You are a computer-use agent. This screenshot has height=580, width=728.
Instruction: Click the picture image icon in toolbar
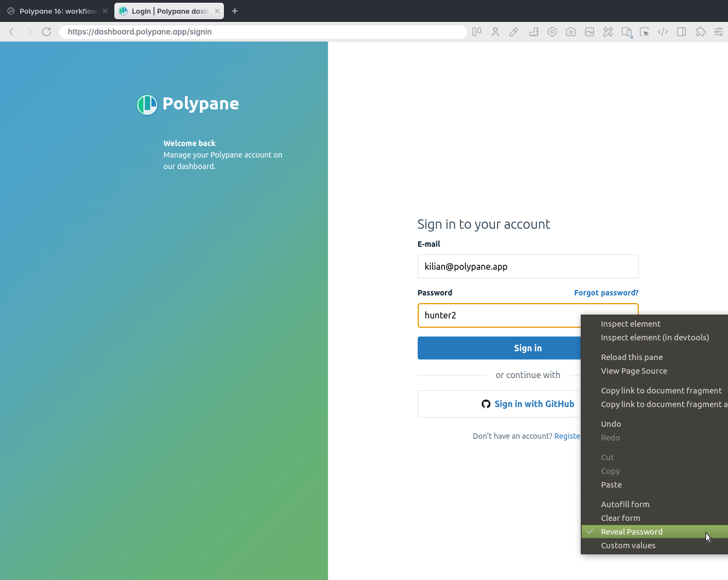(x=590, y=32)
